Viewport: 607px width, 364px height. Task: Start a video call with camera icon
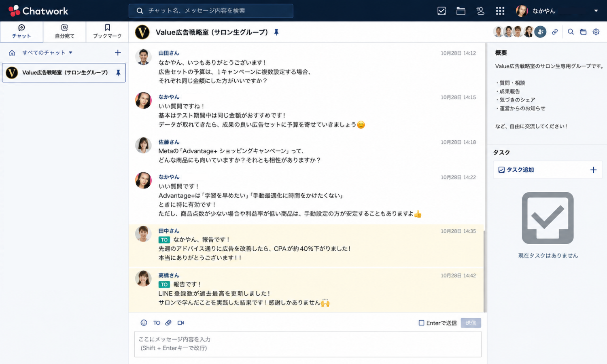(x=181, y=323)
